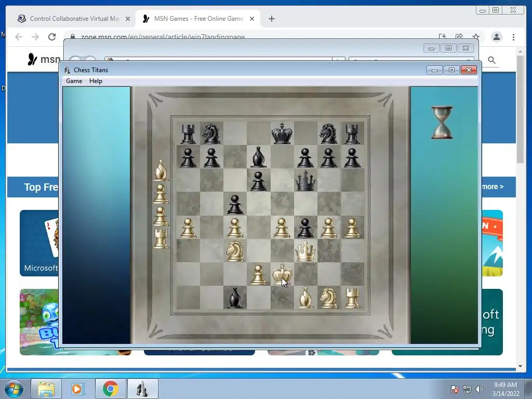Viewport: 532px width, 399px height.
Task: Close the MSN Games tab
Action: [252, 19]
